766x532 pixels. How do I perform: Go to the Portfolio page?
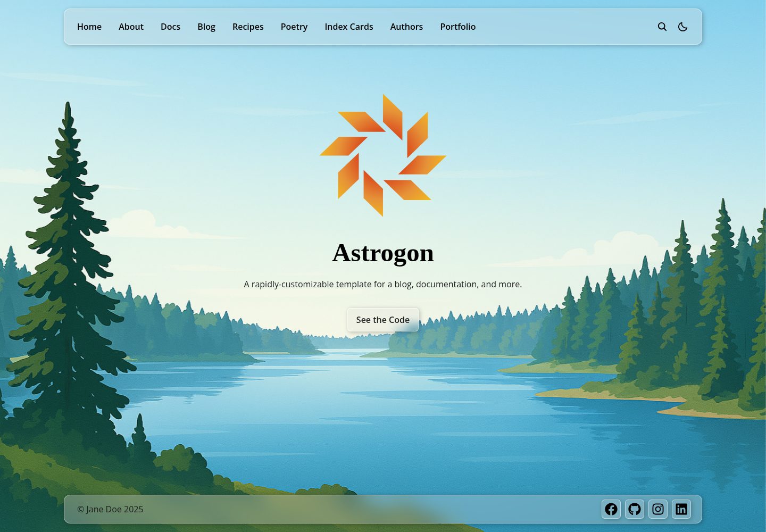pyautogui.click(x=458, y=27)
